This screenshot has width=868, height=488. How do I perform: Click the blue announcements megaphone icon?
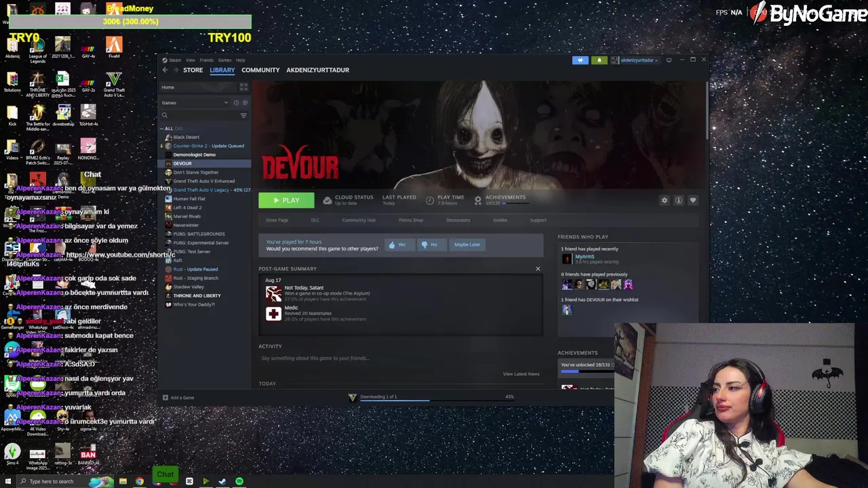pyautogui.click(x=580, y=60)
